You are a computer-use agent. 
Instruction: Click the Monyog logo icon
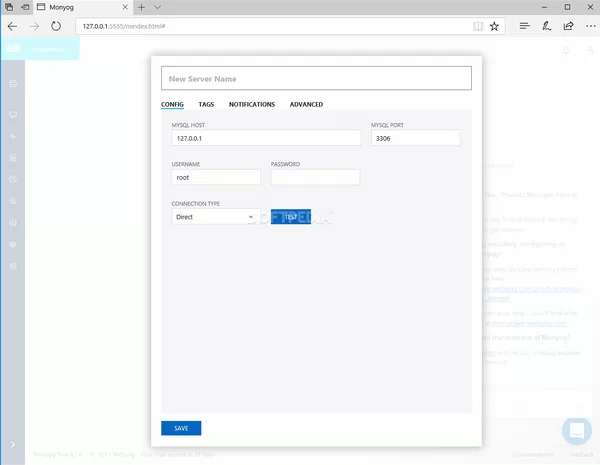coord(13,49)
